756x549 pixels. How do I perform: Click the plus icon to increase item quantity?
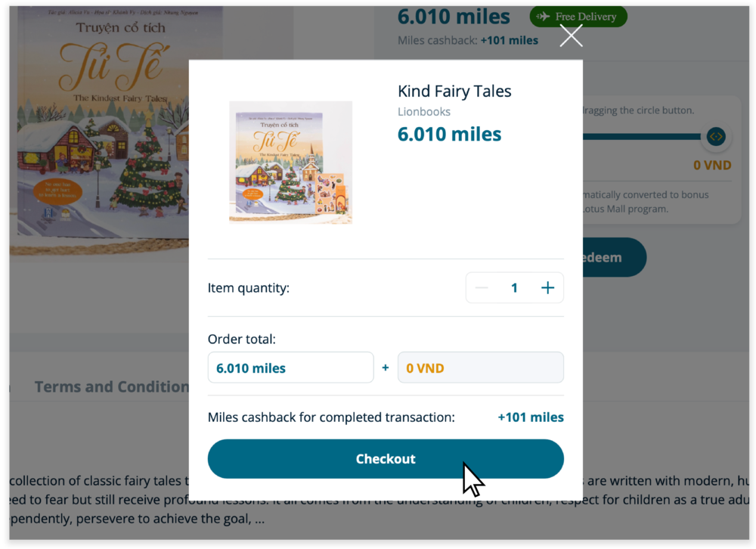[x=547, y=287]
